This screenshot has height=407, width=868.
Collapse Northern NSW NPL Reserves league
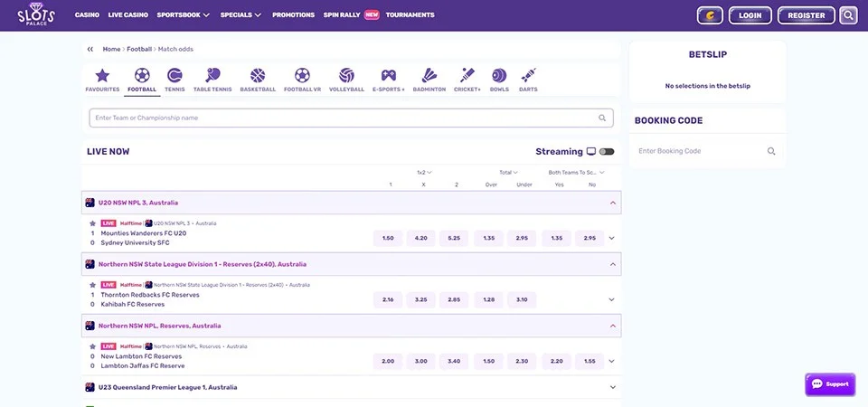[613, 326]
